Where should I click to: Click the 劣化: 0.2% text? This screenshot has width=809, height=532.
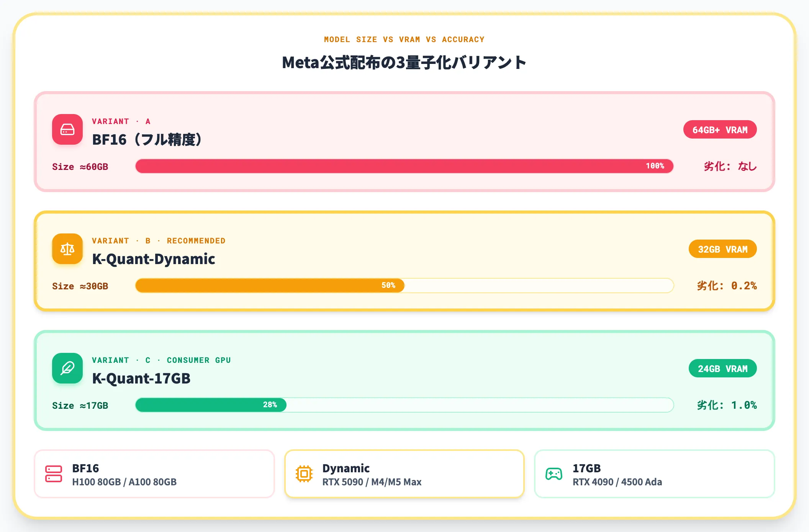pyautogui.click(x=727, y=286)
